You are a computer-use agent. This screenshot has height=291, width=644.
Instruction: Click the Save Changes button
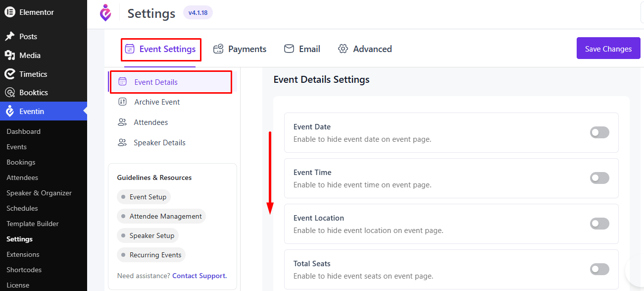(x=608, y=49)
